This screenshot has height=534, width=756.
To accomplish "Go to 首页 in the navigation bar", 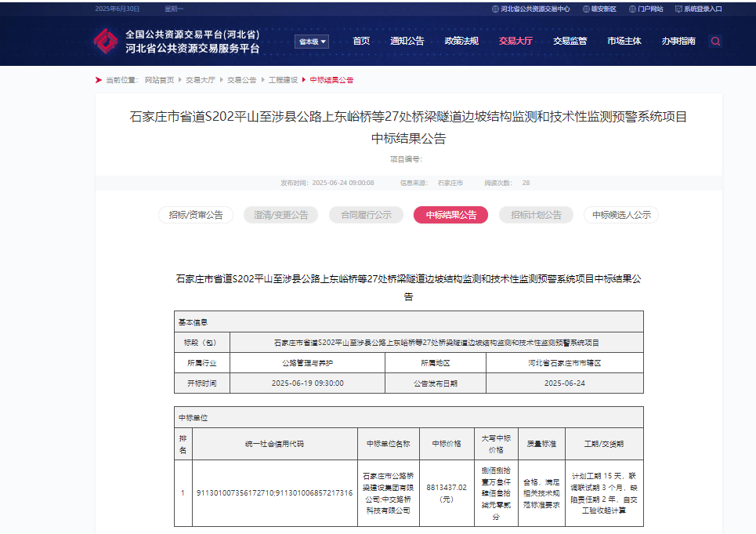I will pyautogui.click(x=361, y=41).
